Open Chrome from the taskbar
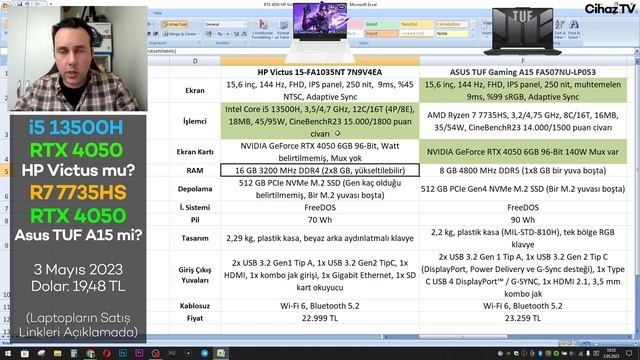Screen dimensions: 640x360 coord(90,353)
